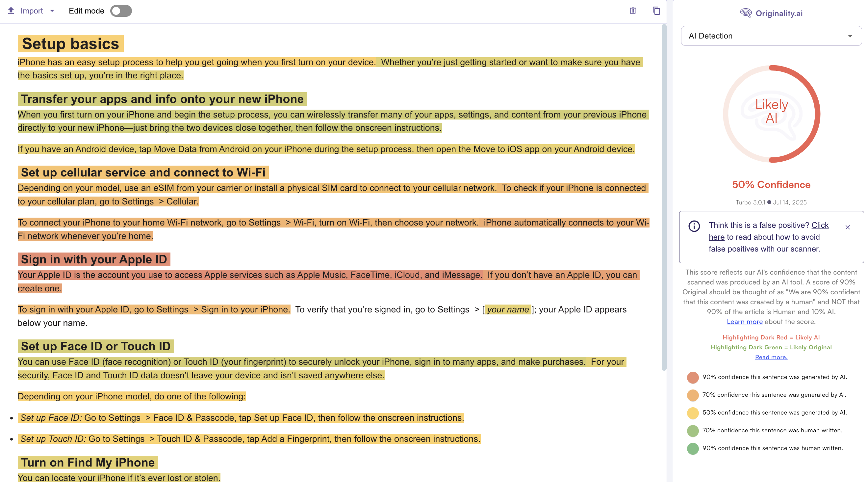The width and height of the screenshot is (868, 482).
Task: Click the 'Set up Touch ID:' bullet item
Action: [x=249, y=439]
